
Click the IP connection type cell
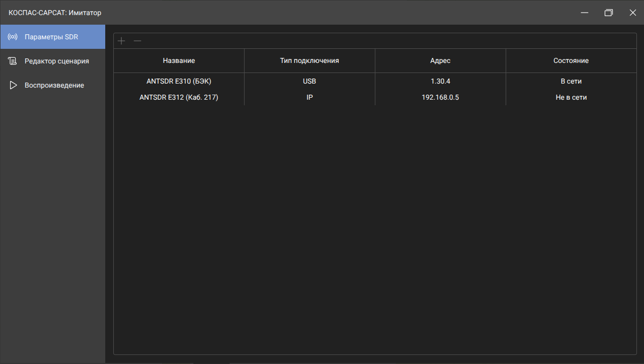point(310,97)
